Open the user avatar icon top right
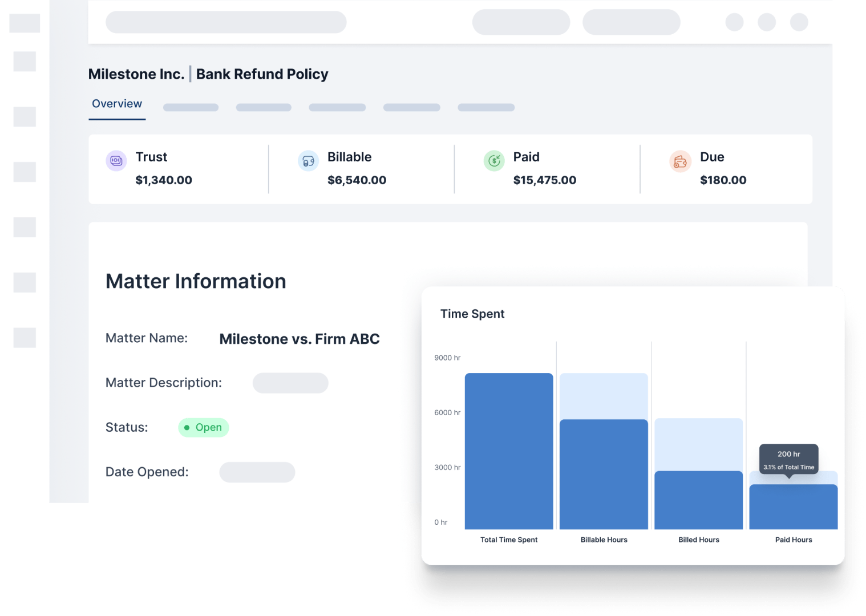The image size is (866, 616). click(x=799, y=22)
